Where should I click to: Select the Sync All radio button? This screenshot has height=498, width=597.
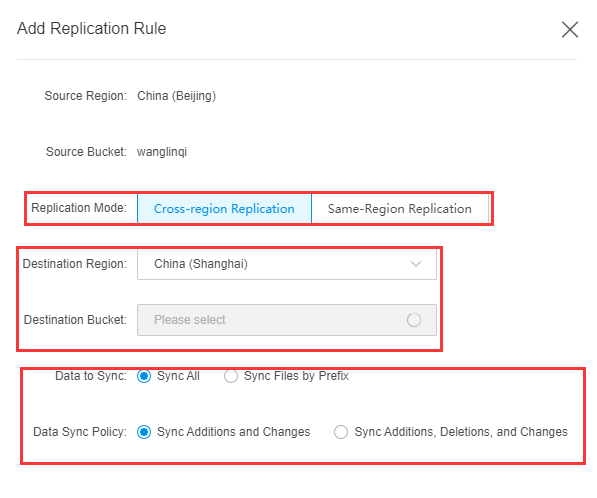(x=144, y=376)
